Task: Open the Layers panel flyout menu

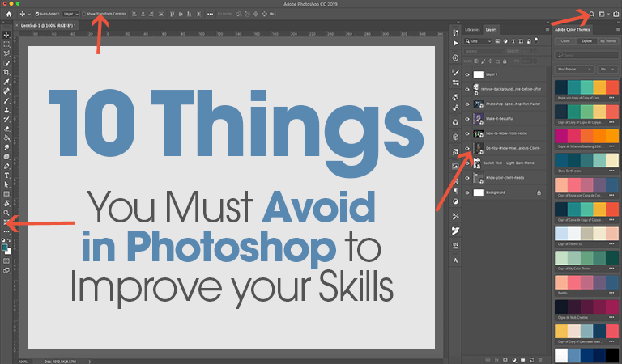Action: pyautogui.click(x=547, y=29)
